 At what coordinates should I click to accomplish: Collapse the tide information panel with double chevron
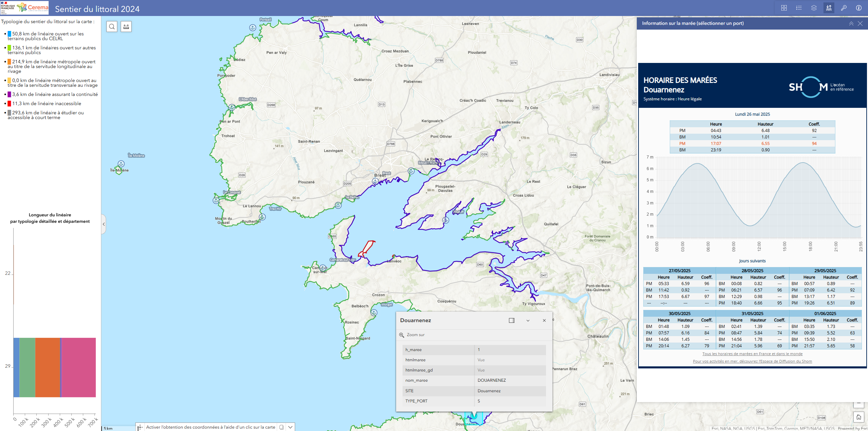851,23
